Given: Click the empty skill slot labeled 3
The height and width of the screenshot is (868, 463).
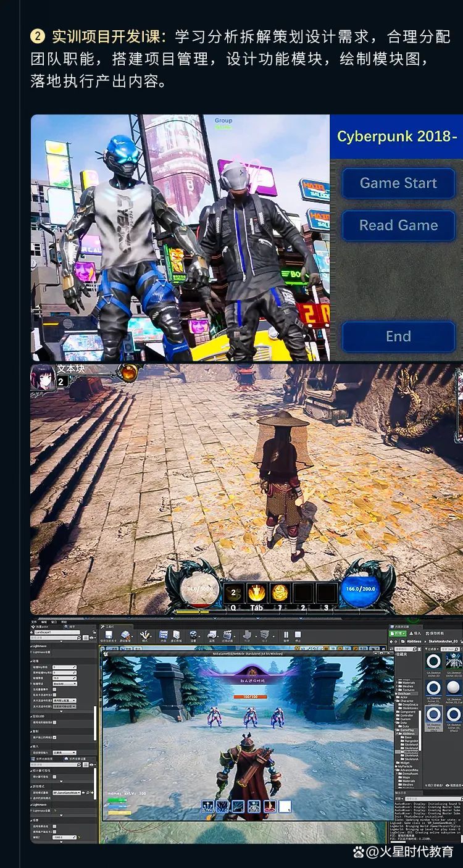Looking at the screenshot, I should click(327, 593).
